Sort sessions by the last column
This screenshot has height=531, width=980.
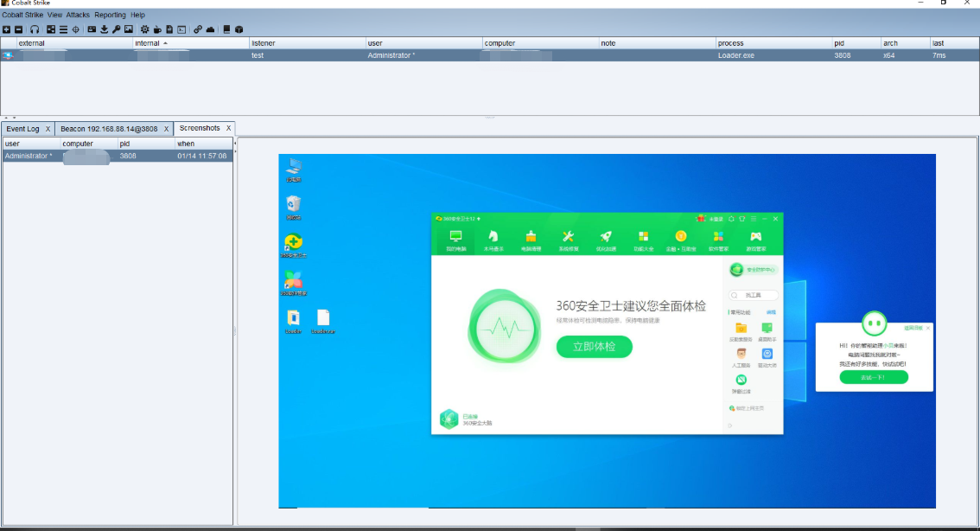954,43
